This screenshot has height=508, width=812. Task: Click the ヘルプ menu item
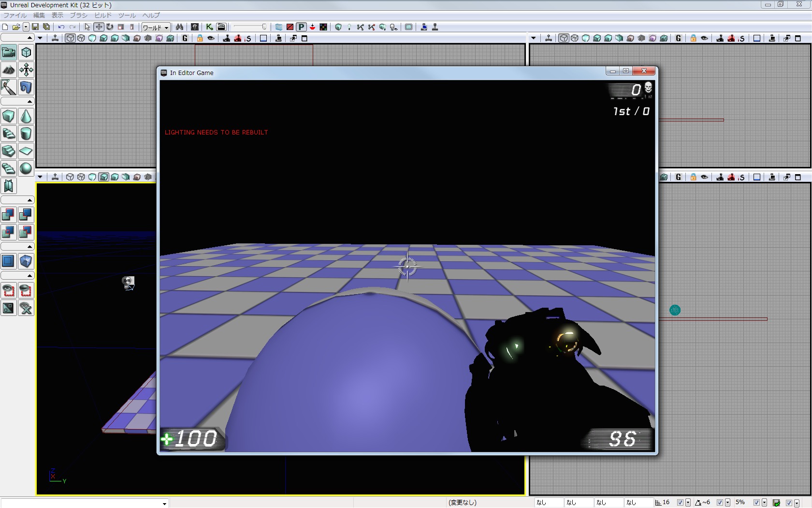pos(151,15)
